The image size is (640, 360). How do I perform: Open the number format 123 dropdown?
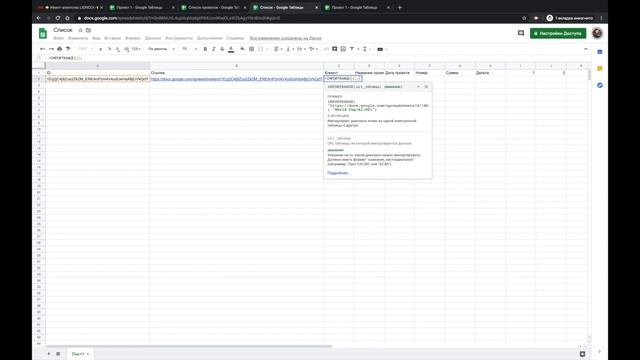coord(136,49)
